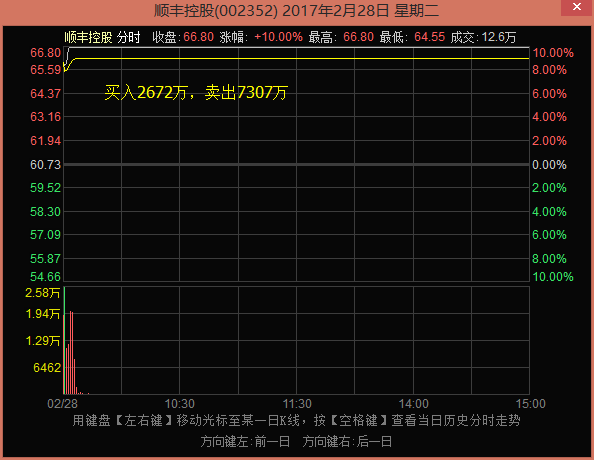
Task: Close the 顺丰控股 intraday chart window
Action: tap(577, 7)
